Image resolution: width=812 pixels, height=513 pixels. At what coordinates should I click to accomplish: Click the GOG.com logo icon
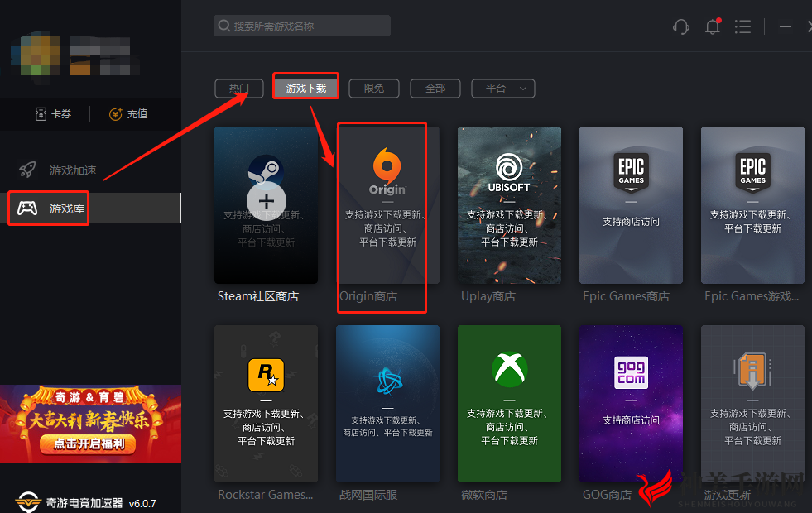(x=631, y=372)
